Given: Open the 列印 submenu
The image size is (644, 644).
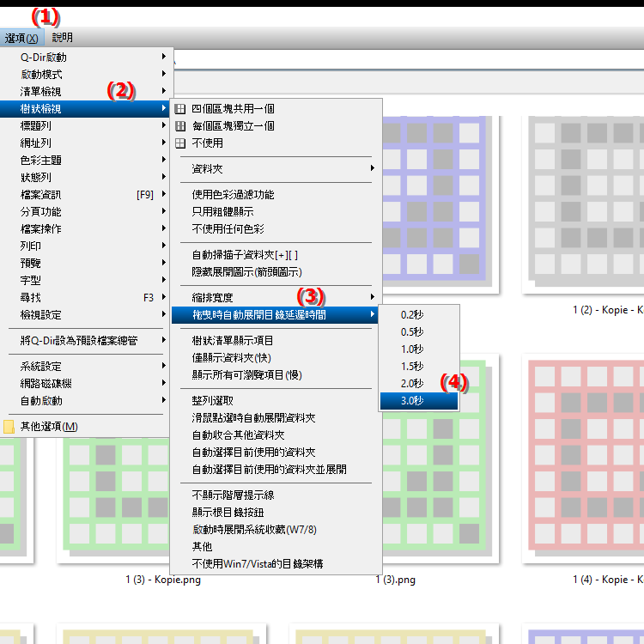Looking at the screenshot, I should [85, 246].
